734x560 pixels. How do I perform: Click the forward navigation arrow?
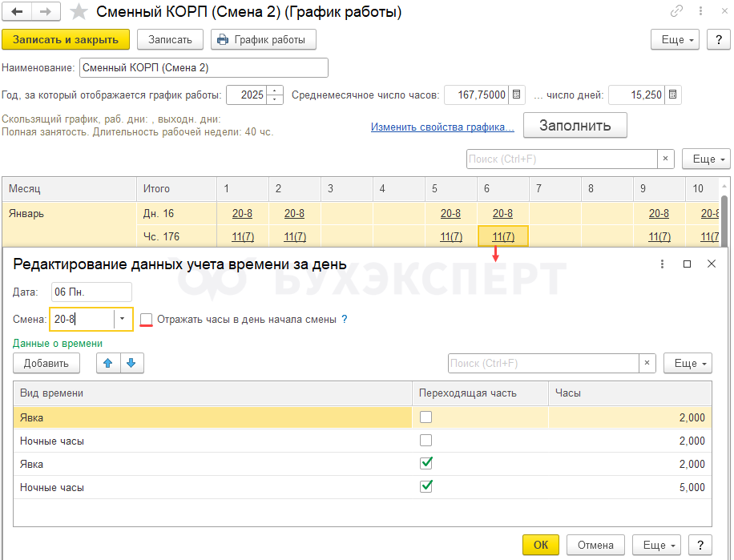pyautogui.click(x=45, y=12)
